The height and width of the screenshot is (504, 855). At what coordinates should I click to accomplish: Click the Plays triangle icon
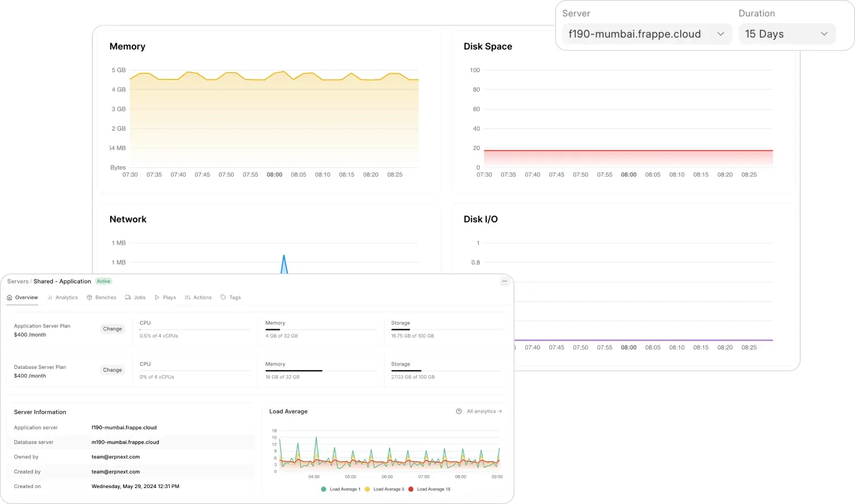(x=157, y=297)
